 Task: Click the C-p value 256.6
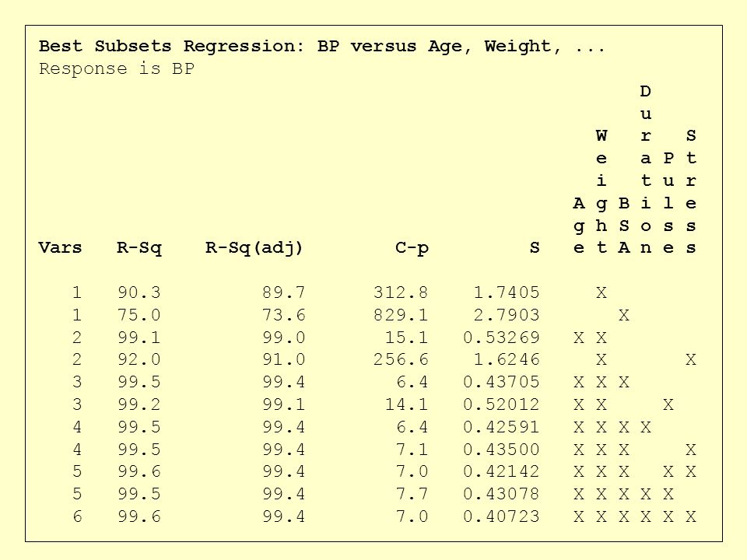tap(401, 359)
